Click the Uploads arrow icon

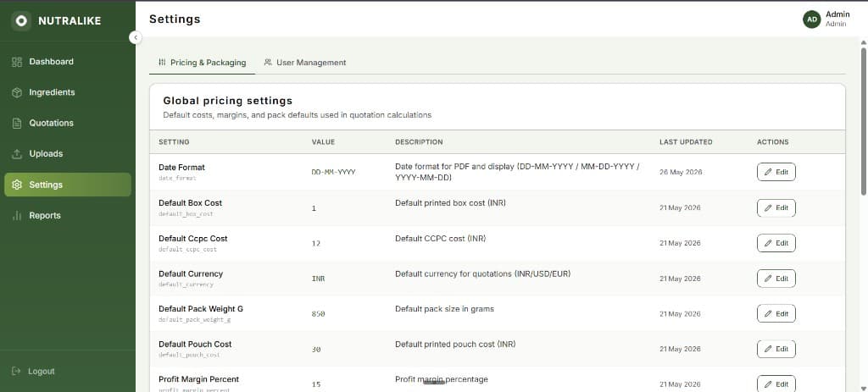click(17, 154)
